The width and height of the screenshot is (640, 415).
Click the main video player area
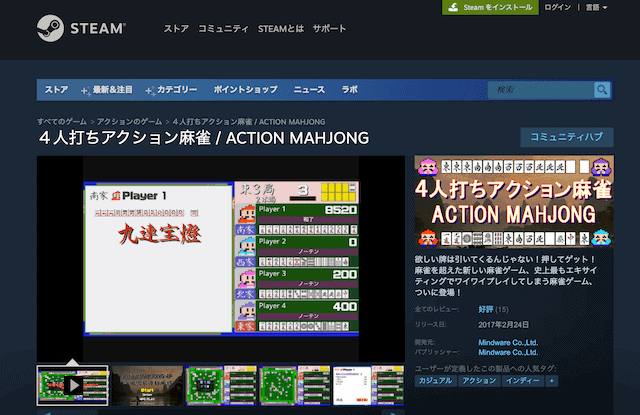pyautogui.click(x=221, y=259)
